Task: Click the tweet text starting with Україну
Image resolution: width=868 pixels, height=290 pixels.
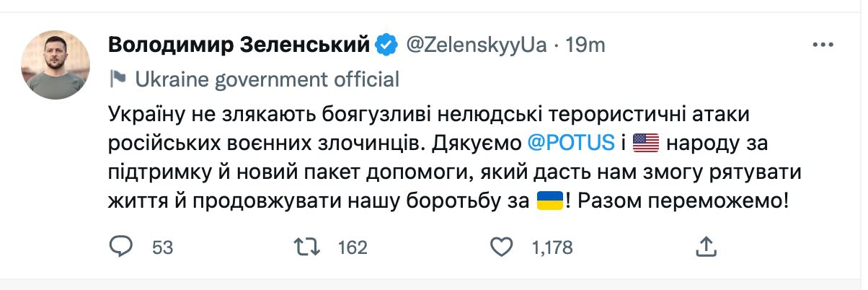Action: [360, 114]
